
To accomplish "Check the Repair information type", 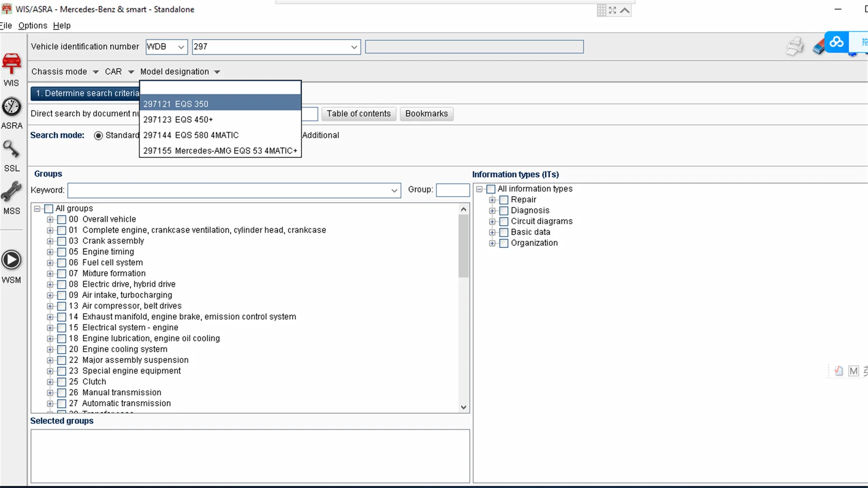I will [x=504, y=200].
